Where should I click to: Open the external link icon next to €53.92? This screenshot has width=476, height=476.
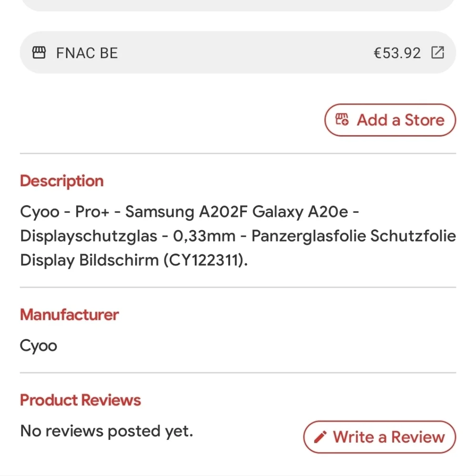[437, 52]
